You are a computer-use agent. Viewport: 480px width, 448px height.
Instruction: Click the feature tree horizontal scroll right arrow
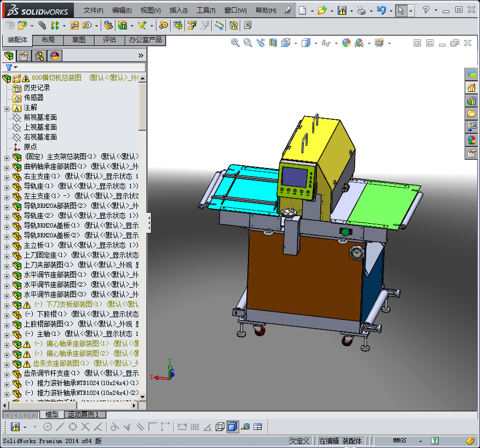[134, 405]
